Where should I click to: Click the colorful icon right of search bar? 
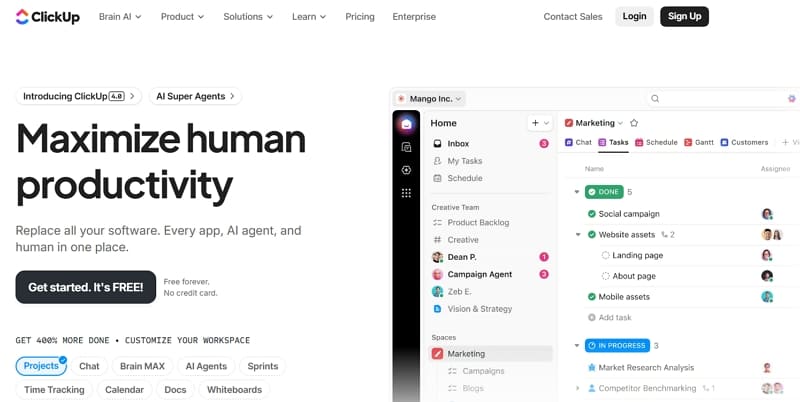[x=792, y=98]
